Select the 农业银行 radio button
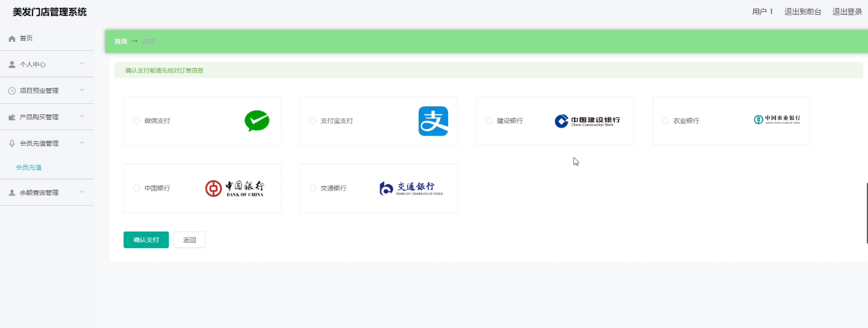868x328 pixels. tap(665, 121)
